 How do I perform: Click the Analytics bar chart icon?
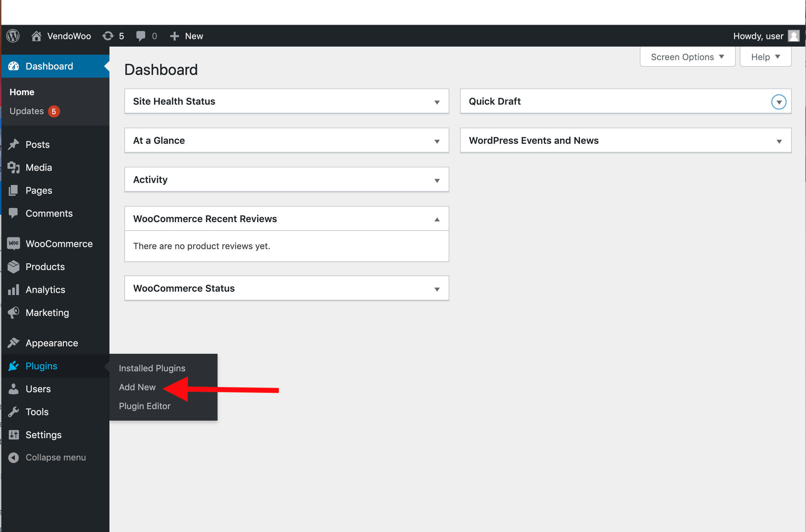point(14,290)
